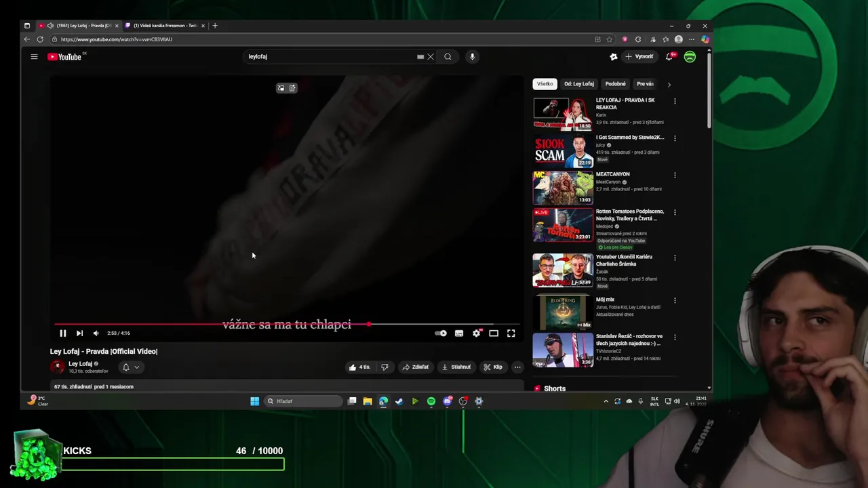Open the taskbar clock showing 21:41
The width and height of the screenshot is (868, 488).
tap(696, 401)
